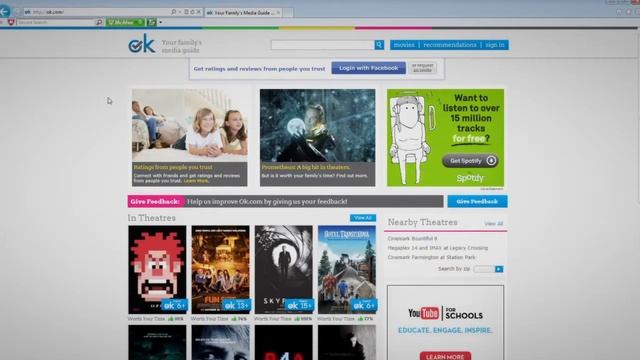Viewport: 640px width, 360px height.
Task: Click the green McAfee SiteAdvisor button
Action: pyautogui.click(x=125, y=22)
